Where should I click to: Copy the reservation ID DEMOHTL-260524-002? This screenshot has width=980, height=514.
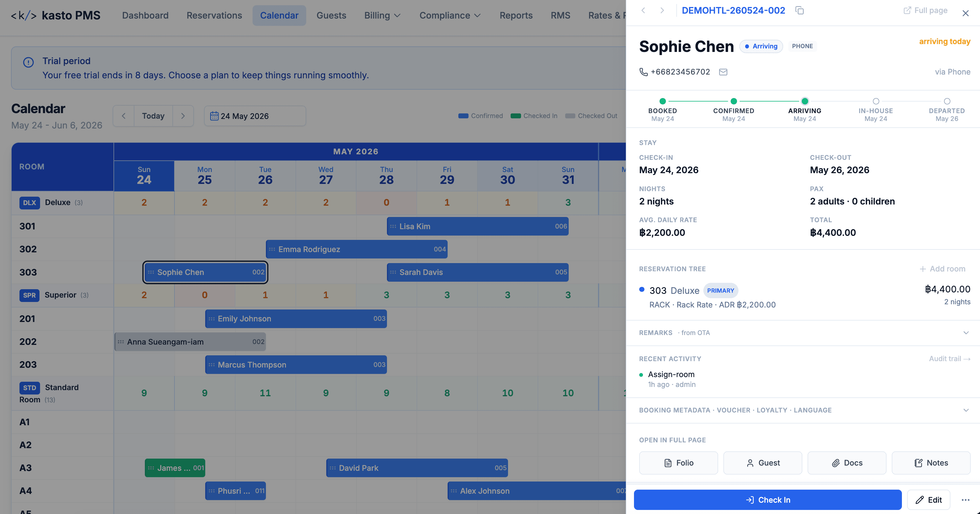[799, 11]
